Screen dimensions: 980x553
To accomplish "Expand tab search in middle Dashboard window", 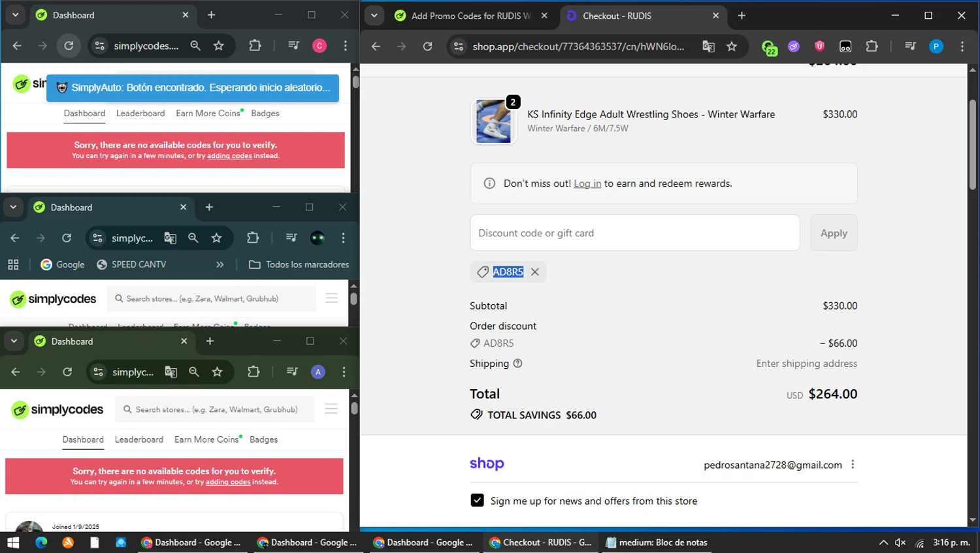I will pos(13,207).
